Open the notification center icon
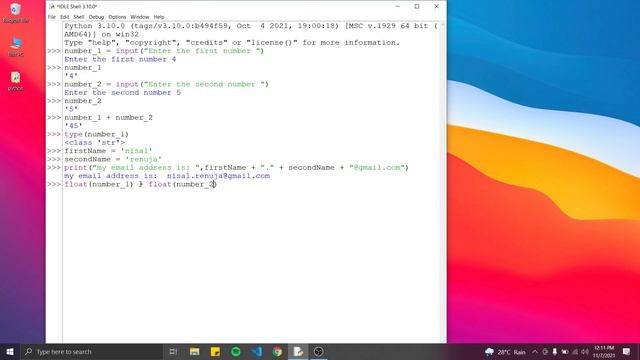Image resolution: width=640 pixels, height=360 pixels. point(627,352)
